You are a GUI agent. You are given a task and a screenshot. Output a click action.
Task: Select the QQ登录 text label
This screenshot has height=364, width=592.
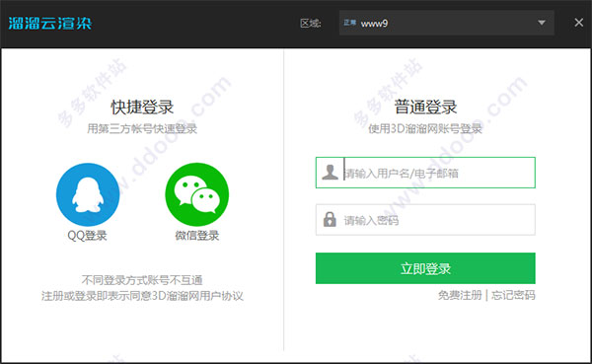(87, 236)
